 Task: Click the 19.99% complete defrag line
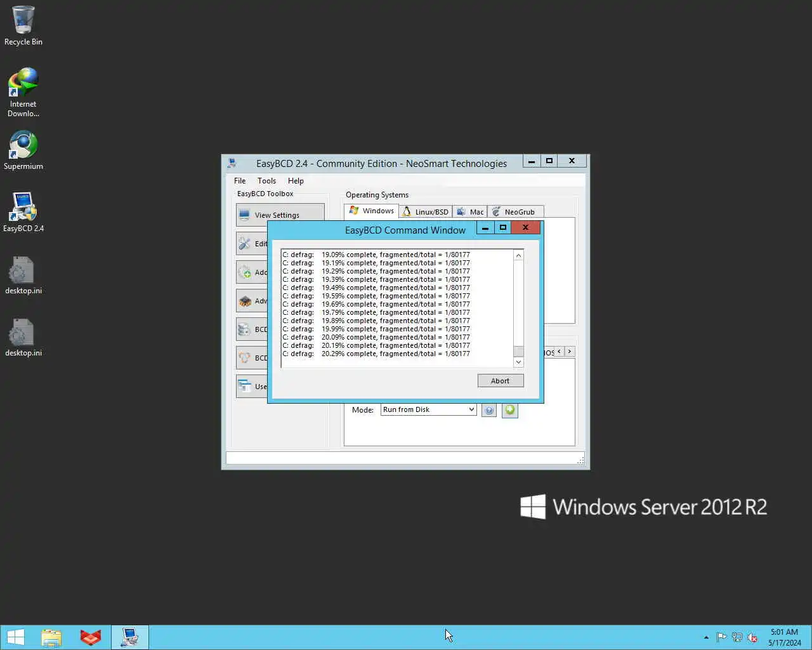[x=376, y=329]
